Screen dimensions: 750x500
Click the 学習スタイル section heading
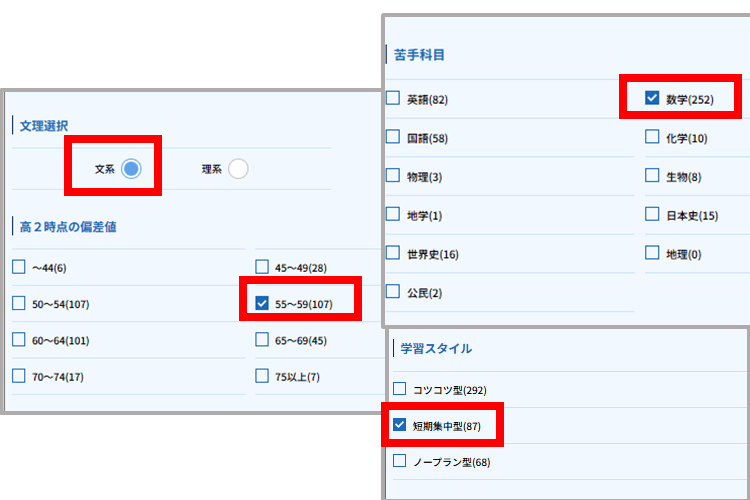[436, 348]
